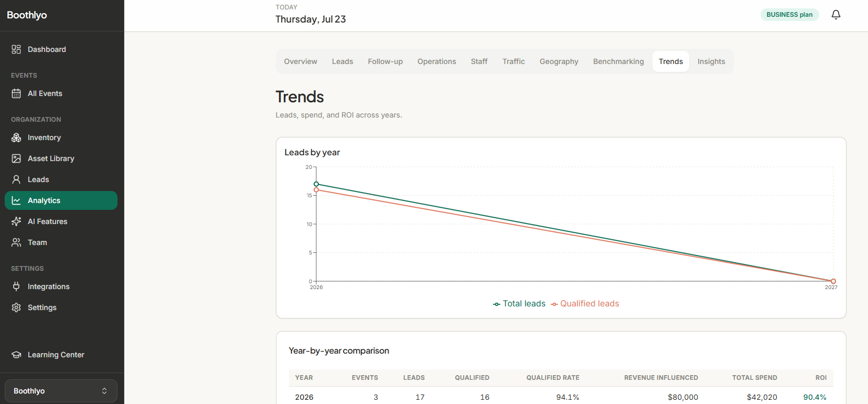
Task: Open Asset Library
Action: 61,158
